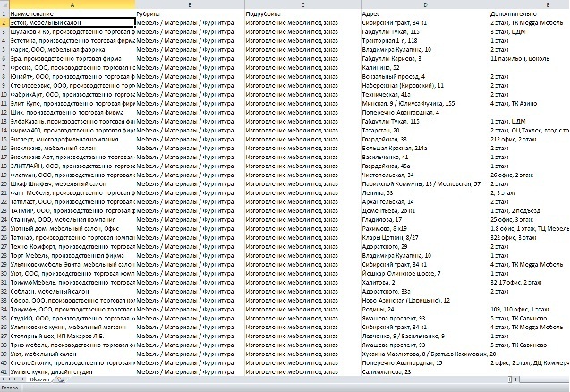This screenshot has width=570, height=392.
Task: Click cell '25 офис, 3 этаж'
Action: click(x=530, y=219)
